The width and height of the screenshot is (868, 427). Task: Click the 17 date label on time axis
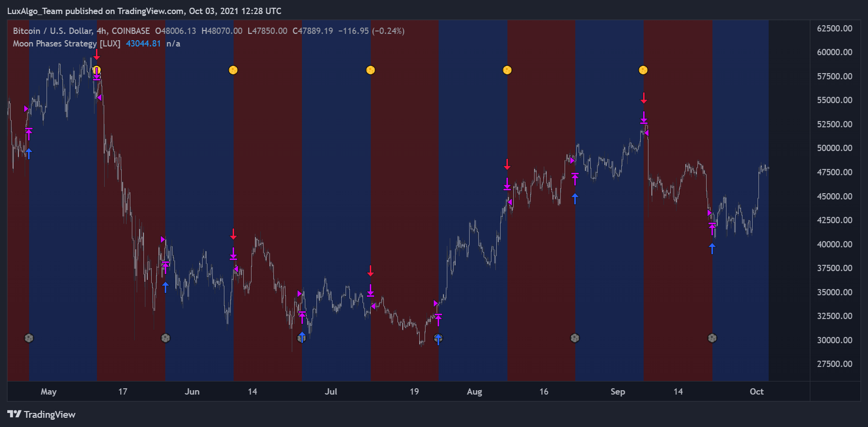123,392
